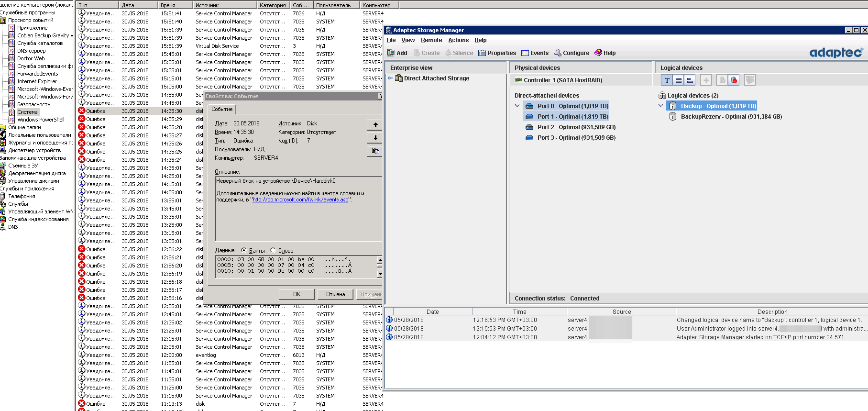Image resolution: width=868 pixels, height=411 pixels.
Task: Select the BackupRezerv logical device icon
Action: pos(673,117)
